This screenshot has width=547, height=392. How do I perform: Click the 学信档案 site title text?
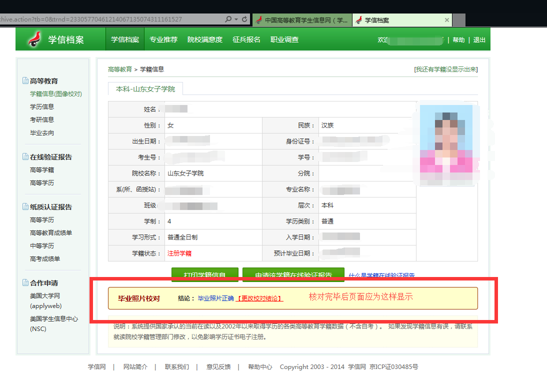[x=66, y=40]
